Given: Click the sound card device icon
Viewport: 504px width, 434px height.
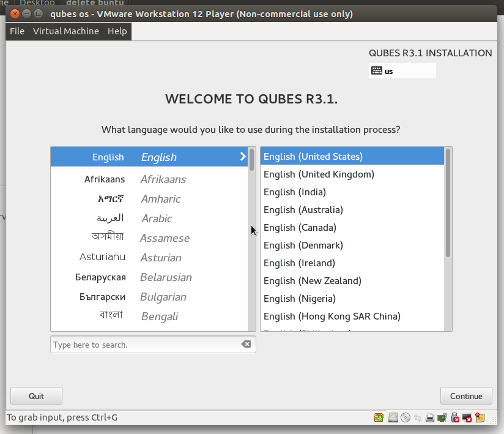Looking at the screenshot, I should (x=442, y=417).
